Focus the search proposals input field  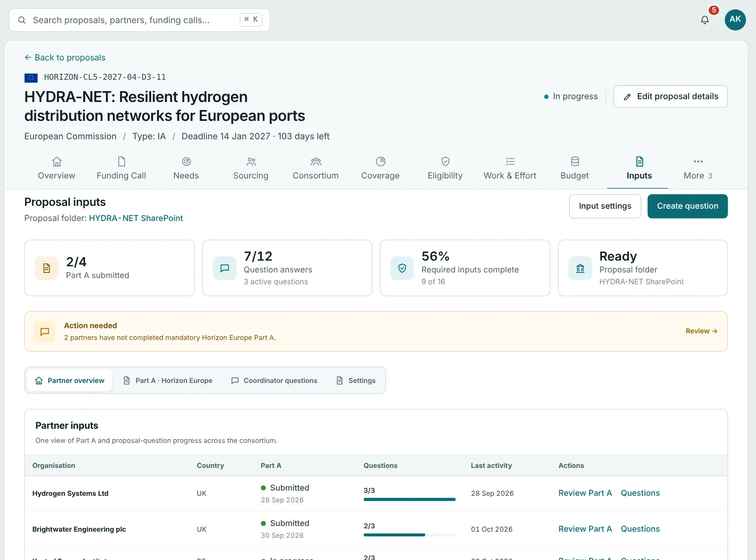(139, 20)
